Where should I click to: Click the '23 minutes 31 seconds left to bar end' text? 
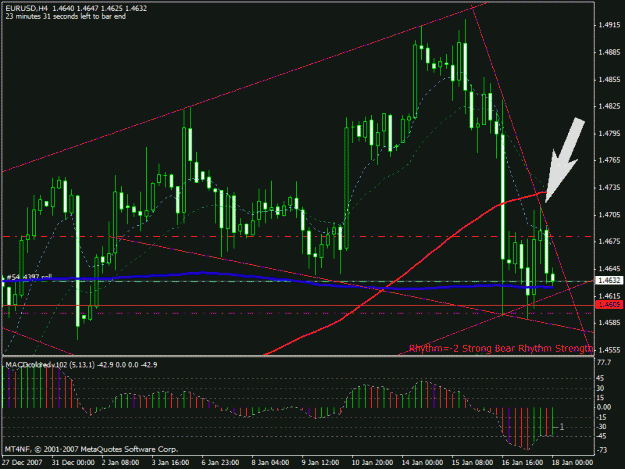click(66, 16)
